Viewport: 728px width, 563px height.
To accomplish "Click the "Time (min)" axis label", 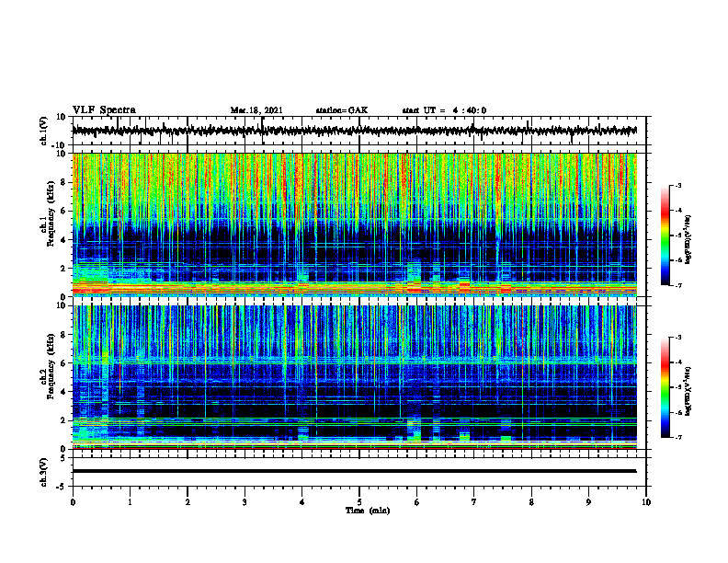I will pos(368,511).
